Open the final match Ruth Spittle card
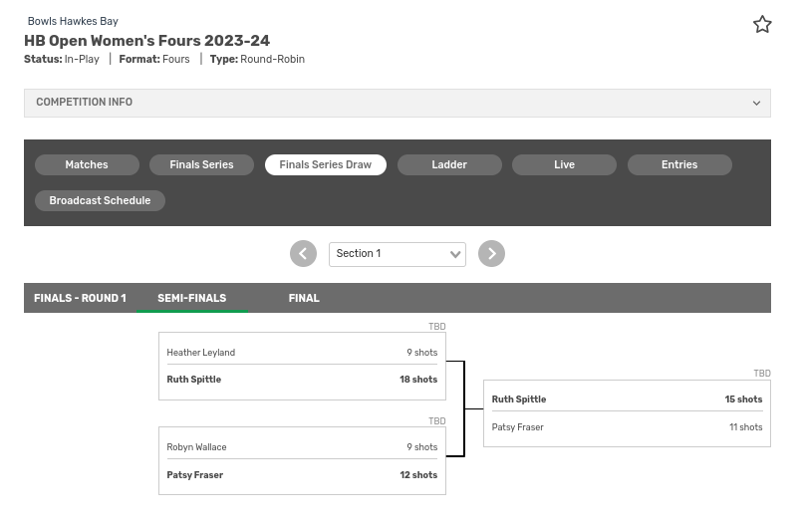Screen dimensions: 801x532 pos(627,399)
